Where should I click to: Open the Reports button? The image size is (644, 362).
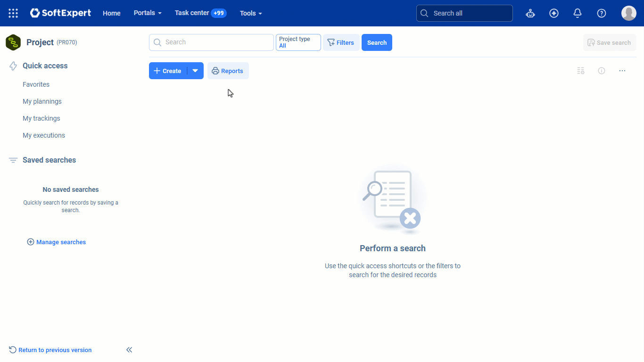tap(228, 71)
